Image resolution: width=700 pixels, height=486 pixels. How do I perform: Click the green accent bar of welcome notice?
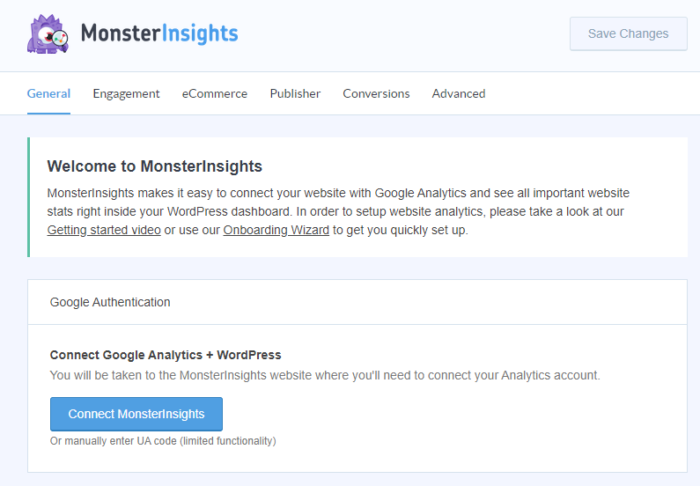(x=29, y=197)
